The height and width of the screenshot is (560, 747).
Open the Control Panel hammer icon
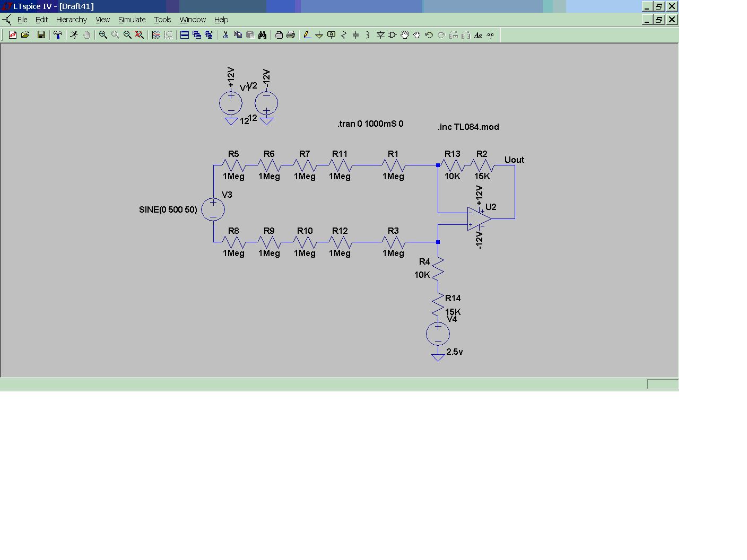58,35
